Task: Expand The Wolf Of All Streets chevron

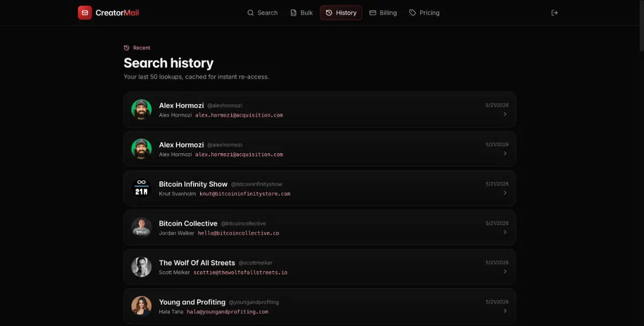Action: point(505,271)
